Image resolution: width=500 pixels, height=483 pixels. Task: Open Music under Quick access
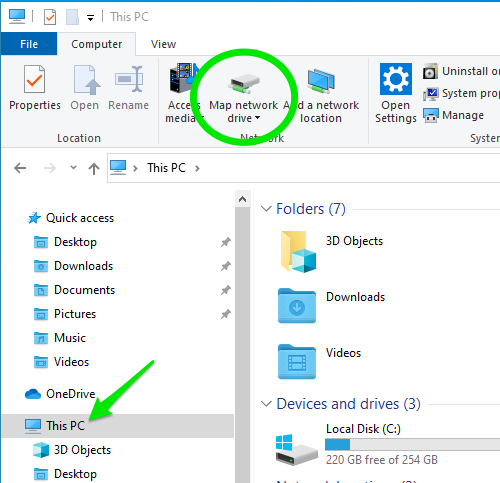70,338
